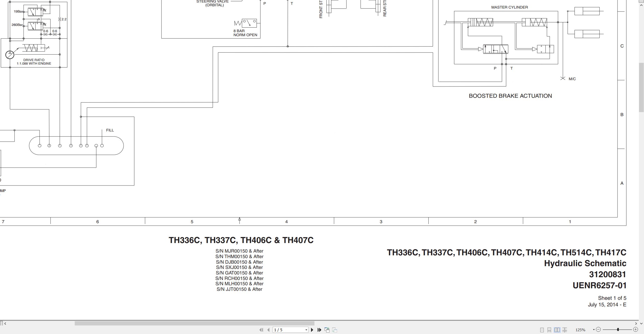644x334 pixels.
Task: Click the FILL label on the tank
Action: coord(110,130)
